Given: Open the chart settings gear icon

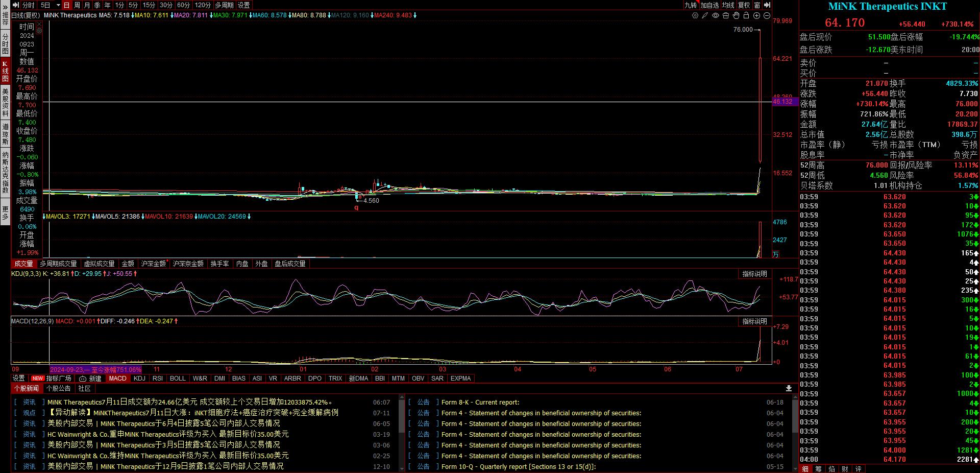Looking at the screenshot, I should coord(695,15).
